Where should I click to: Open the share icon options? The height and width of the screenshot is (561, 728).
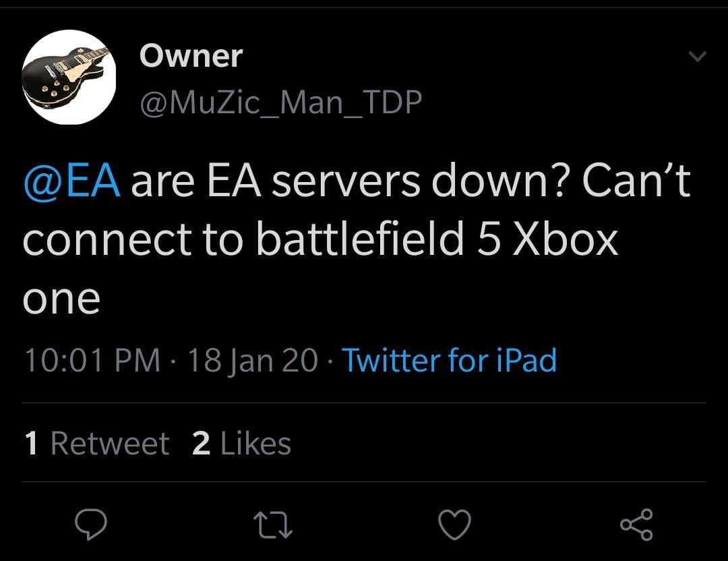click(x=636, y=523)
